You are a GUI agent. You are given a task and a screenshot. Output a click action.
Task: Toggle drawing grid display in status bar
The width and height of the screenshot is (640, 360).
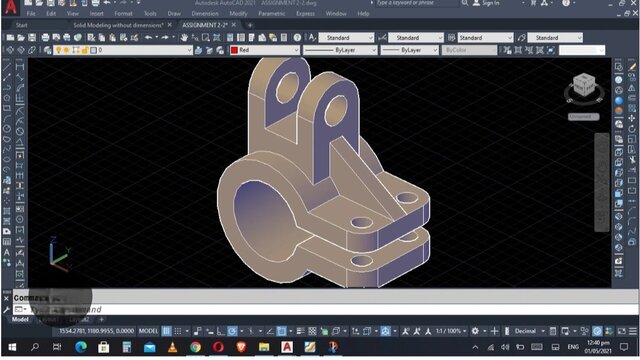point(167,331)
